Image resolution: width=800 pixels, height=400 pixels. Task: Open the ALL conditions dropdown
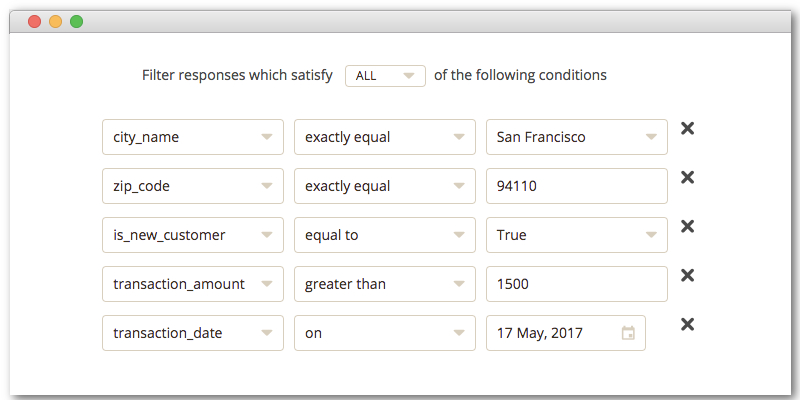point(385,76)
